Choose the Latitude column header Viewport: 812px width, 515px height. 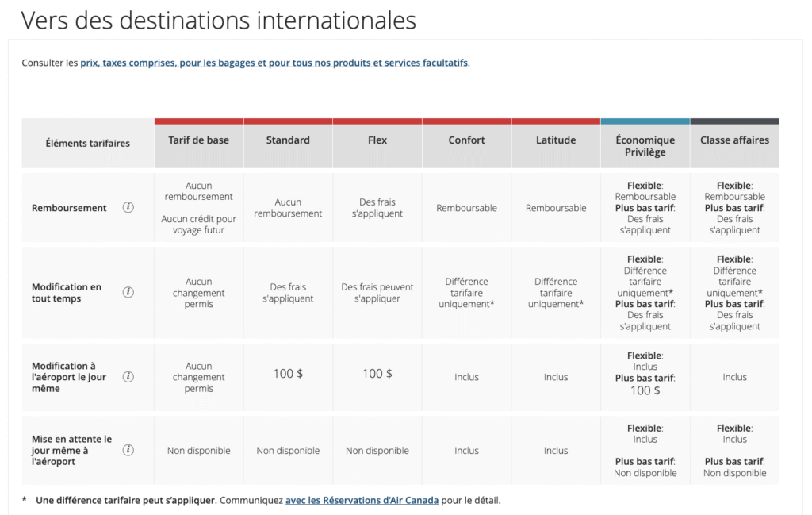click(556, 140)
